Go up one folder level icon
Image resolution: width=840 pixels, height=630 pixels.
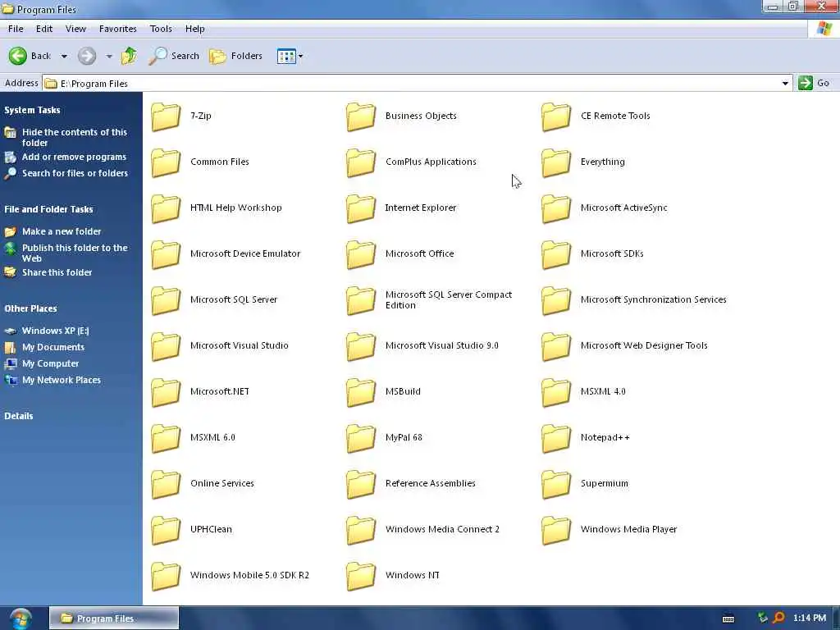click(129, 56)
